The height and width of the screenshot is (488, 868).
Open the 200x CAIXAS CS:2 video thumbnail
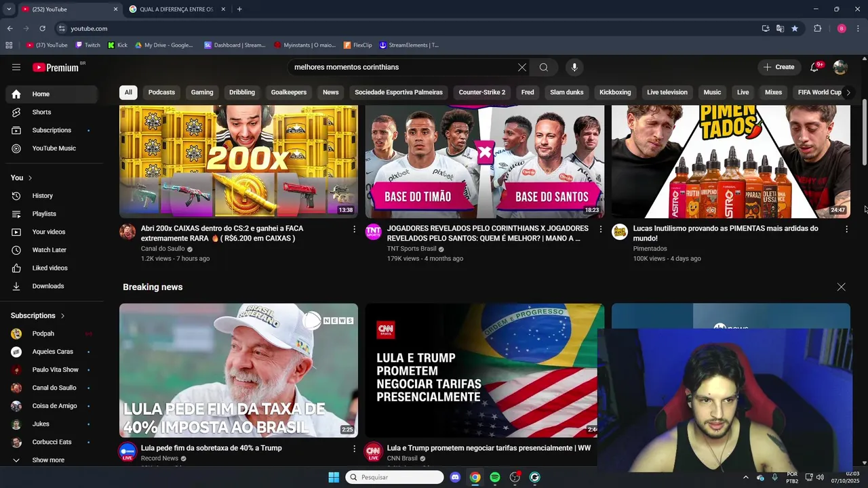pyautogui.click(x=239, y=161)
